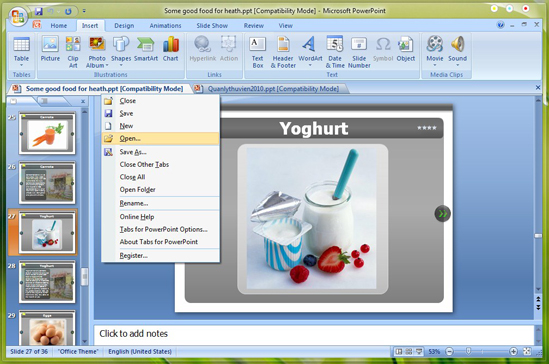This screenshot has width=549, height=364.
Task: Expand the Movie dropdown arrow
Action: 435,65
